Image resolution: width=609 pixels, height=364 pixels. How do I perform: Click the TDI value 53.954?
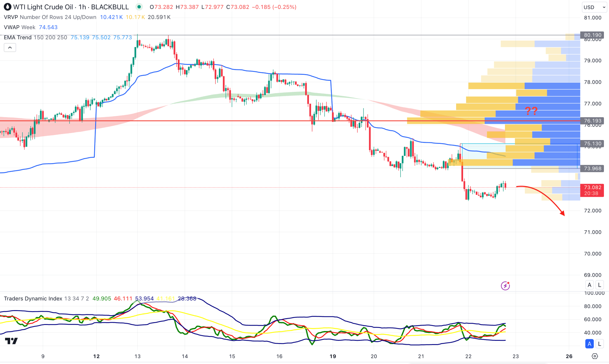144,298
